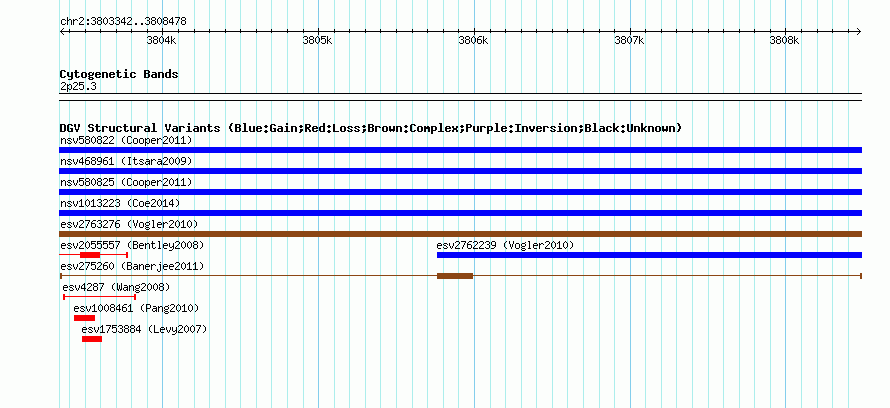Click the 3805k ruler tick label

pyautogui.click(x=317, y=41)
